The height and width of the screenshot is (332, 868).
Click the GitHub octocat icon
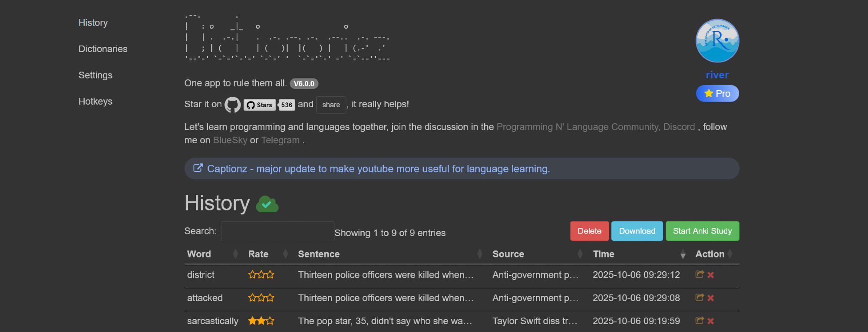click(x=232, y=105)
